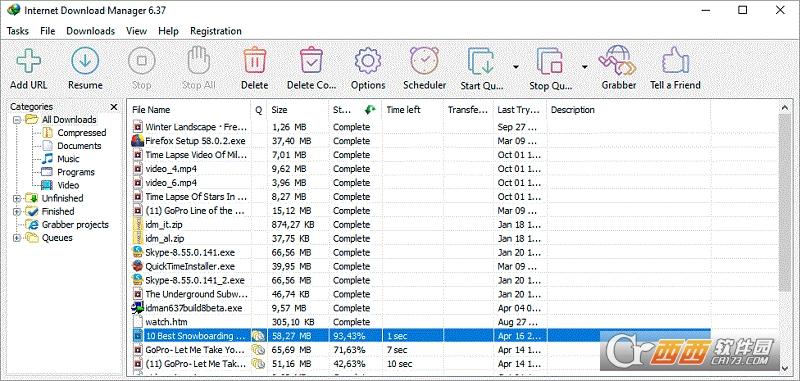Close the Categories panel
Viewport: 800px width, 381px height.
pyautogui.click(x=114, y=107)
